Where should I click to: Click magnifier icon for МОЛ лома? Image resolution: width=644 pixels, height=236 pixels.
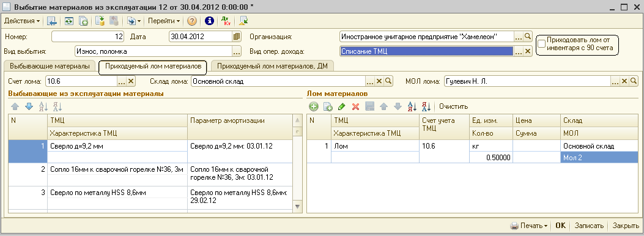tap(634, 81)
